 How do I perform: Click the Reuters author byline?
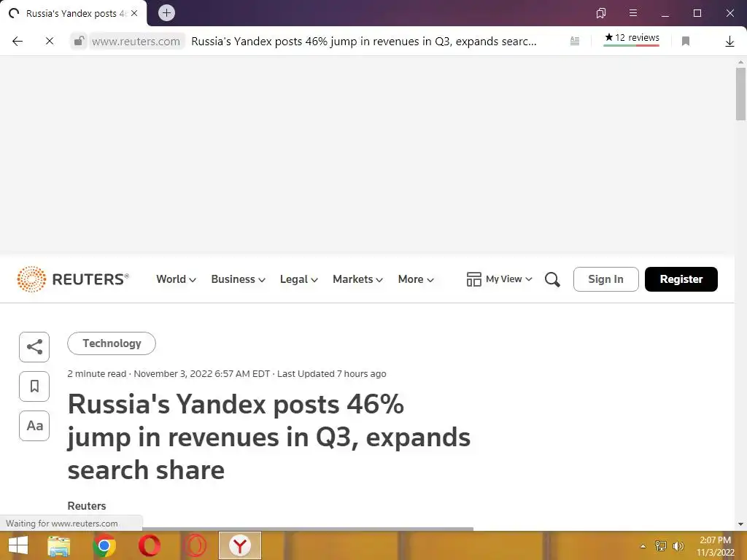tap(87, 506)
